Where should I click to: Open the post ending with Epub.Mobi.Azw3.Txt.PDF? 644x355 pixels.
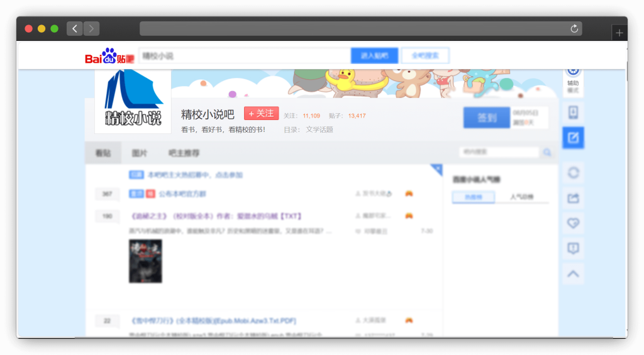214,320
